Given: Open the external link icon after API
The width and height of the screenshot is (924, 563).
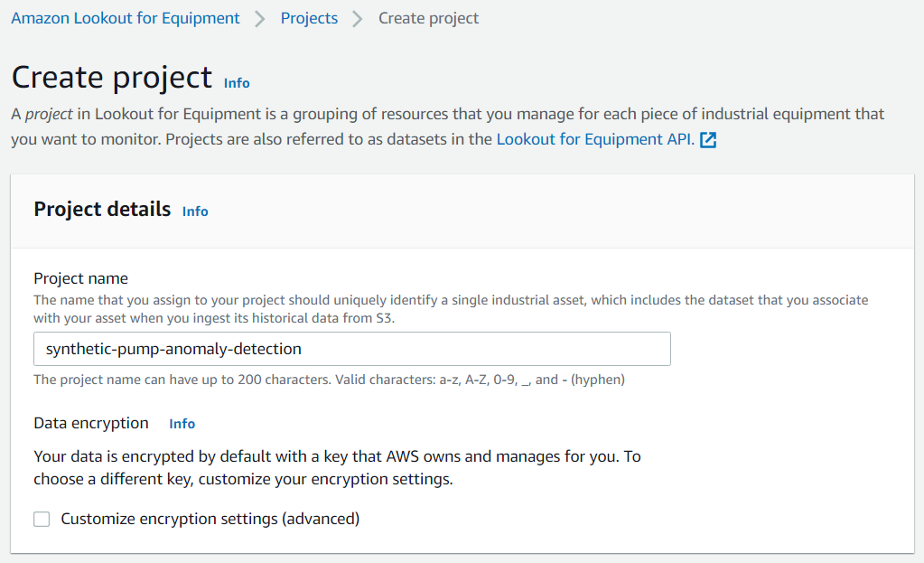Looking at the screenshot, I should click(x=708, y=140).
